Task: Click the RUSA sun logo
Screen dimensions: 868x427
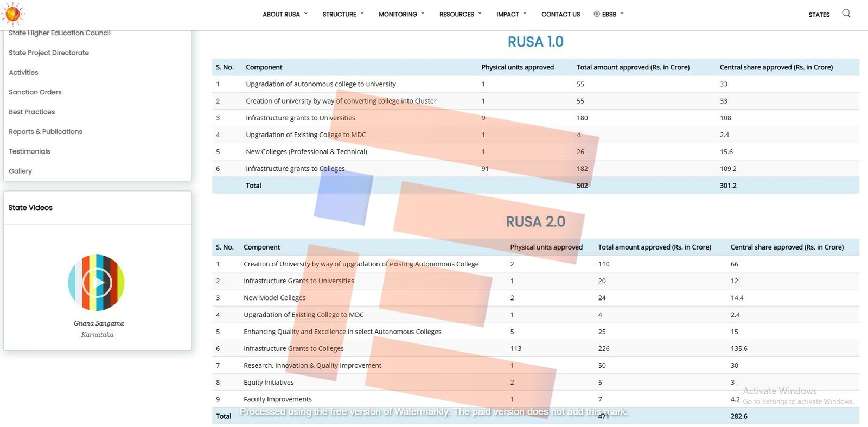Action: [13, 14]
